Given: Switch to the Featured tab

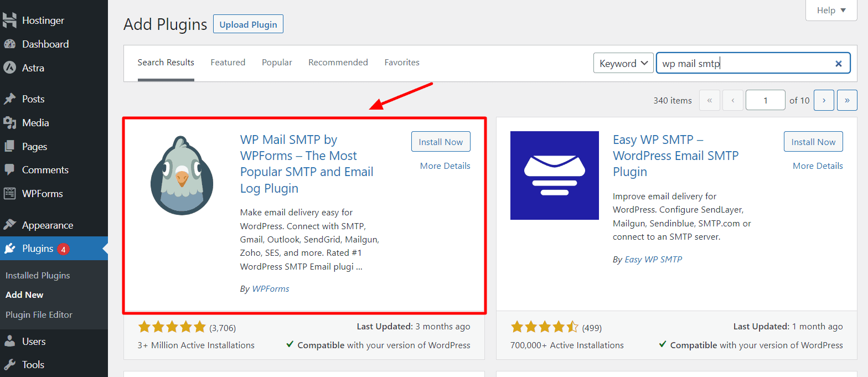Looking at the screenshot, I should click(x=228, y=63).
